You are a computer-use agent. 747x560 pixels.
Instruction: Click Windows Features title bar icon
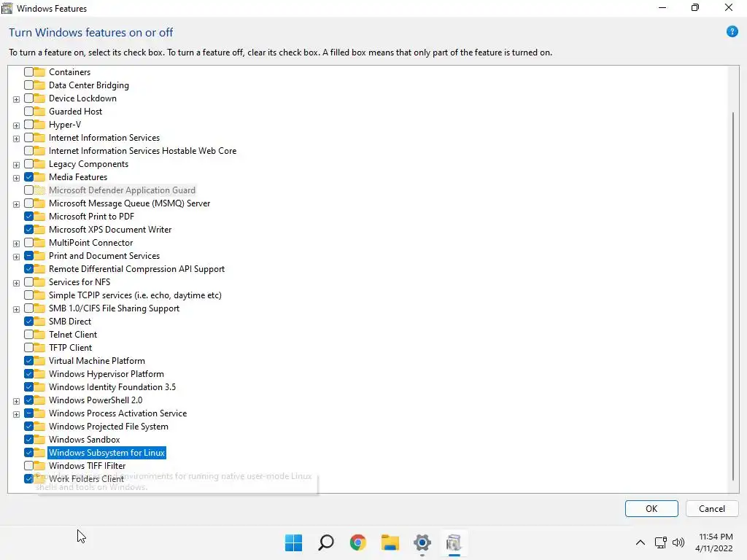coord(7,8)
